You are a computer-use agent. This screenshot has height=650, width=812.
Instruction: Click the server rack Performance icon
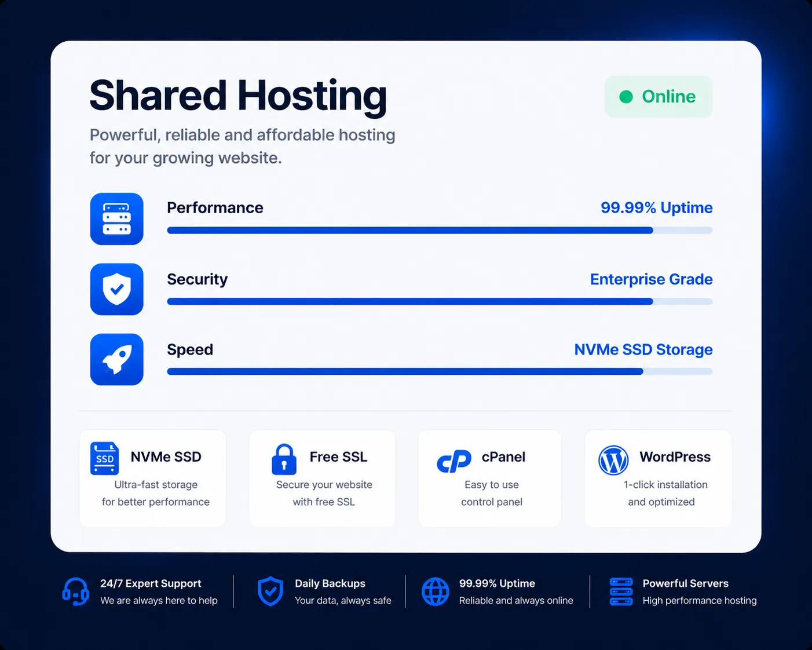117,219
